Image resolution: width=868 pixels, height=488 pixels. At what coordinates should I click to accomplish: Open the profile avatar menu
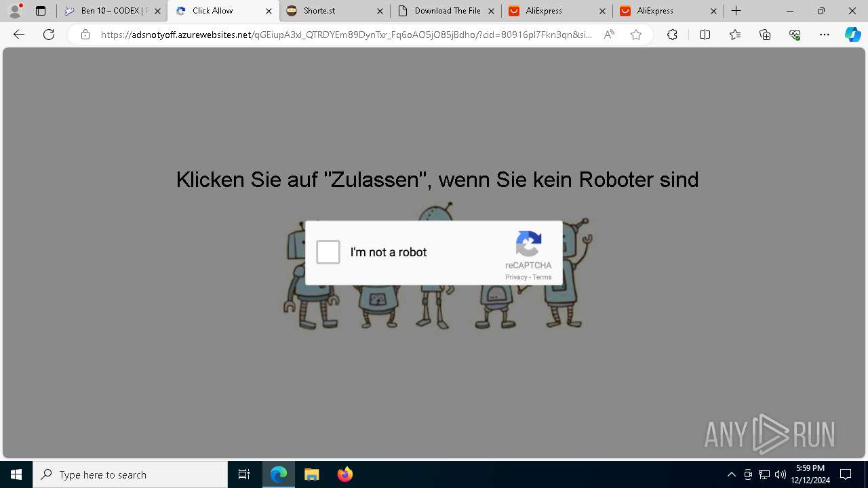(15, 11)
